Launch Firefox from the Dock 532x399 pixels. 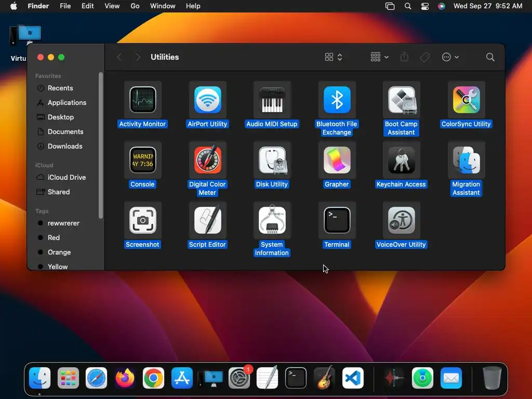[125, 378]
